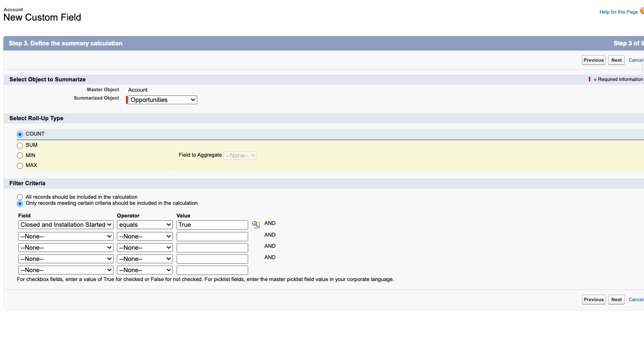Open the third row Operator dropdown

click(x=145, y=248)
